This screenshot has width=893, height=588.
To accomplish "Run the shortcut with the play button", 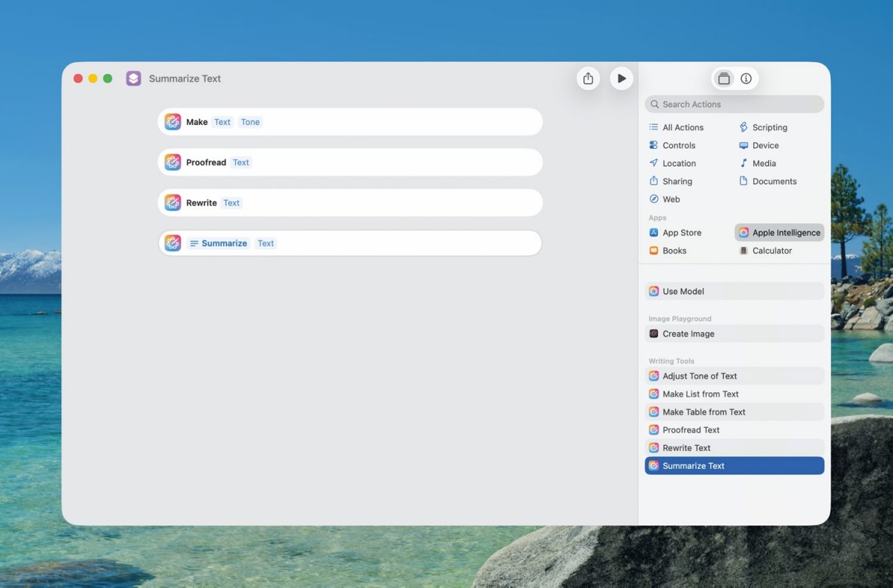I will [x=621, y=78].
